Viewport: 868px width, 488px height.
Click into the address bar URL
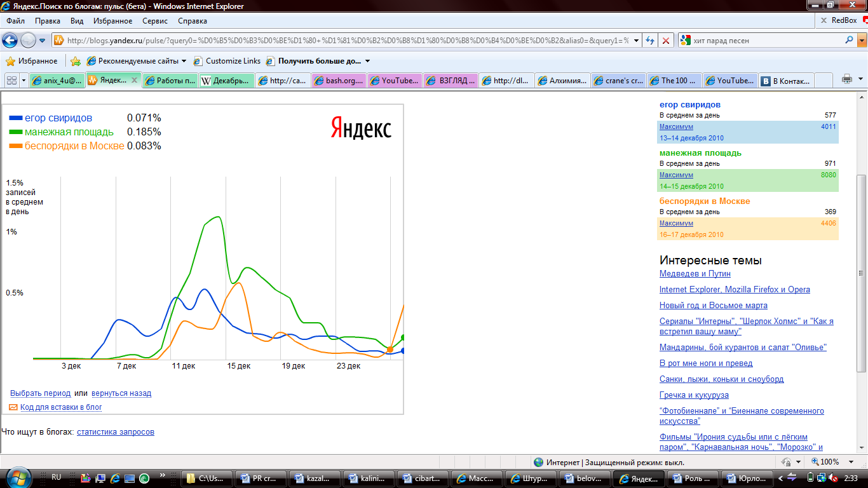tap(346, 40)
